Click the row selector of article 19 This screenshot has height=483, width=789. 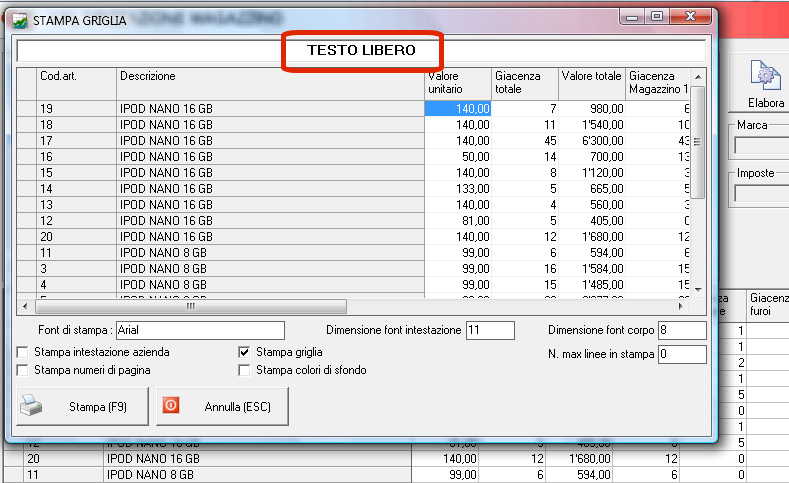click(x=27, y=109)
